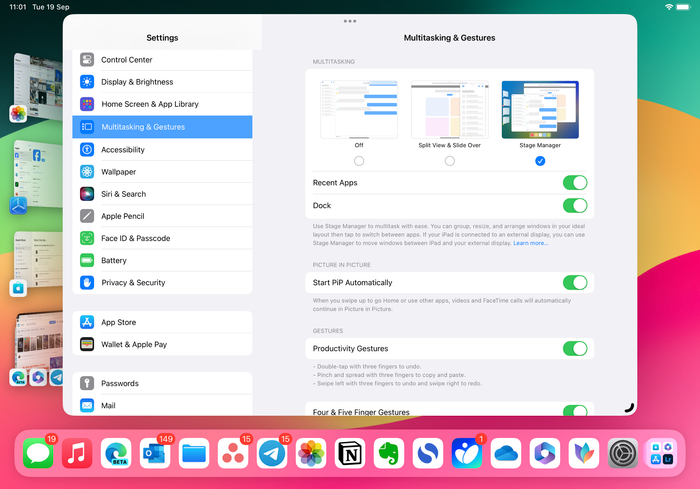The width and height of the screenshot is (700, 489).
Task: Toggle Start PiP Automatically off
Action: tap(574, 283)
